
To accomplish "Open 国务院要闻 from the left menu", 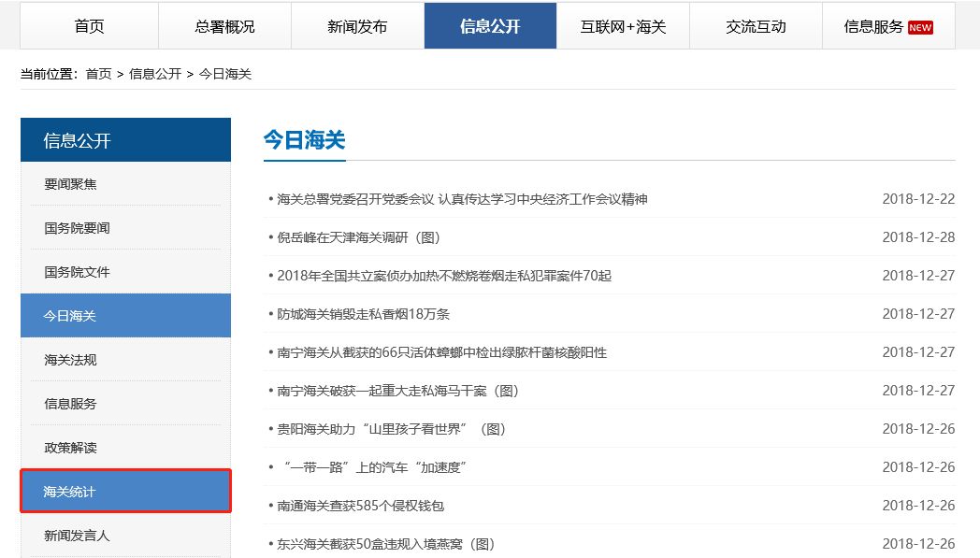I will [x=76, y=227].
